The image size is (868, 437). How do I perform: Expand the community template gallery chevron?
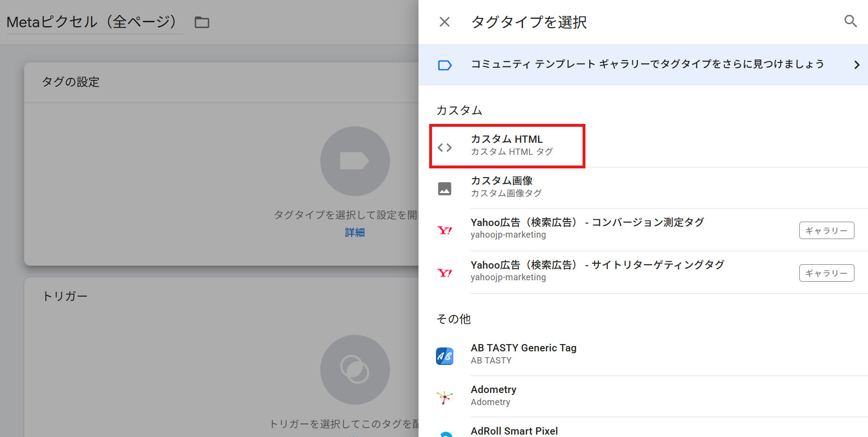click(856, 65)
